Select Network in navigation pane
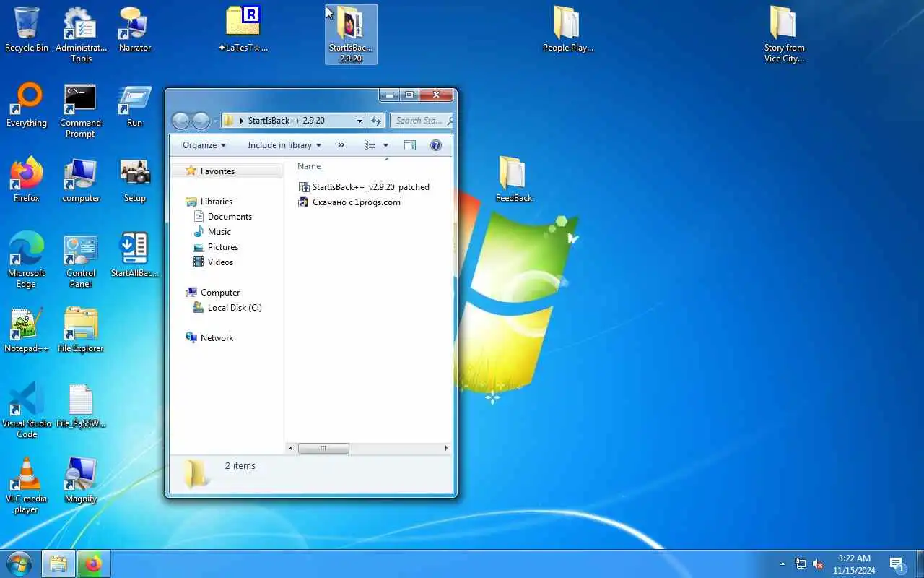The height and width of the screenshot is (578, 924). (209, 338)
